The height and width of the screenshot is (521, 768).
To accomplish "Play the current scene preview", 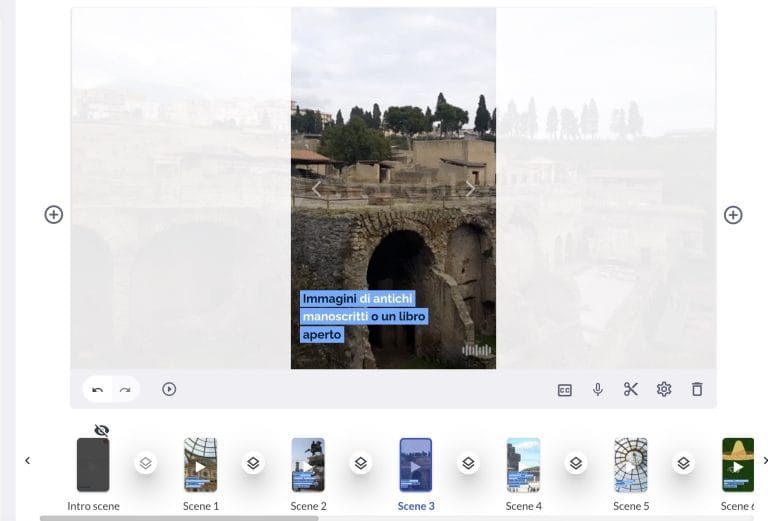I will click(x=169, y=389).
